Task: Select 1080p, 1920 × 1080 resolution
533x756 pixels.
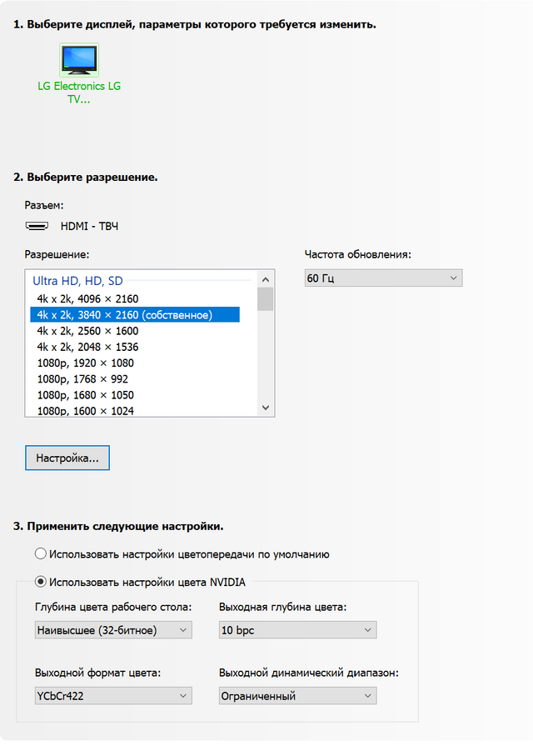Action: coord(85,363)
